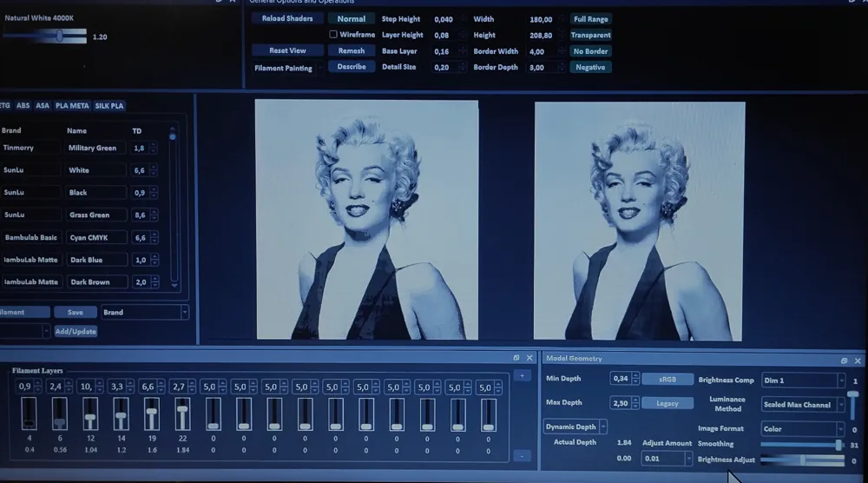Switch to the ASA filament tab

[x=43, y=105]
